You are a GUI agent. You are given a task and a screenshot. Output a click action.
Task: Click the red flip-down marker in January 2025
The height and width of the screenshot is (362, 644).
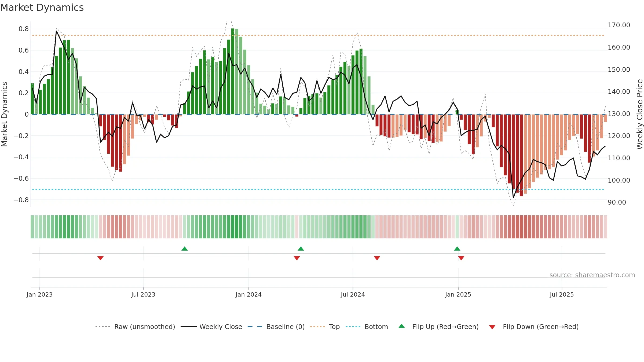461,258
